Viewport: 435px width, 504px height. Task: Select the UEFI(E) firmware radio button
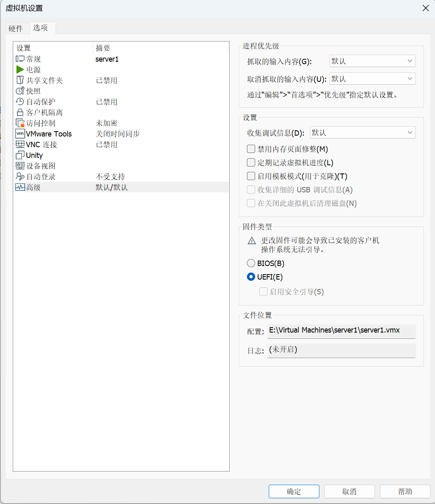(251, 277)
